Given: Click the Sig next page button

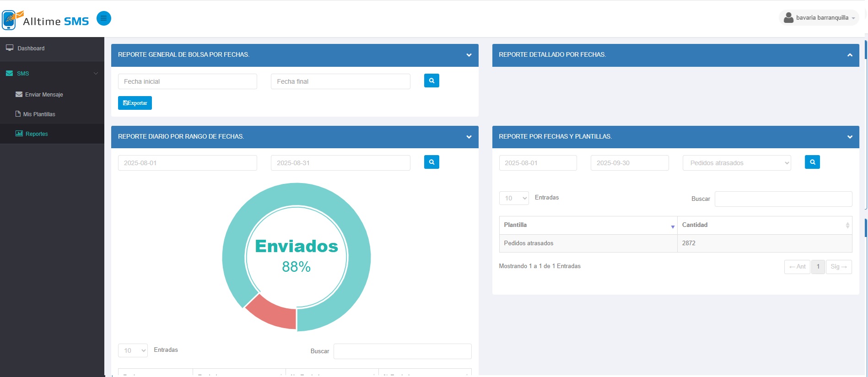Looking at the screenshot, I should 838,267.
